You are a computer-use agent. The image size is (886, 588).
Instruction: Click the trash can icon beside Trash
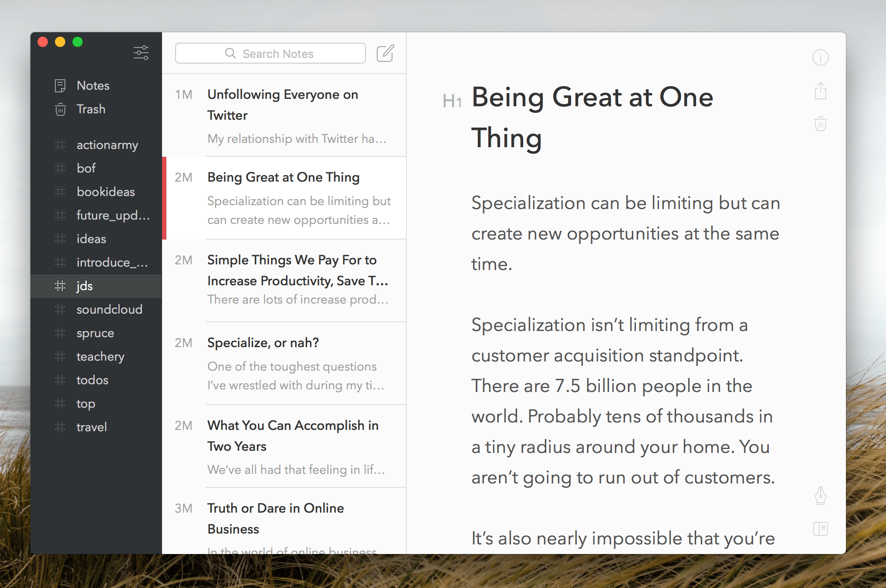[61, 109]
